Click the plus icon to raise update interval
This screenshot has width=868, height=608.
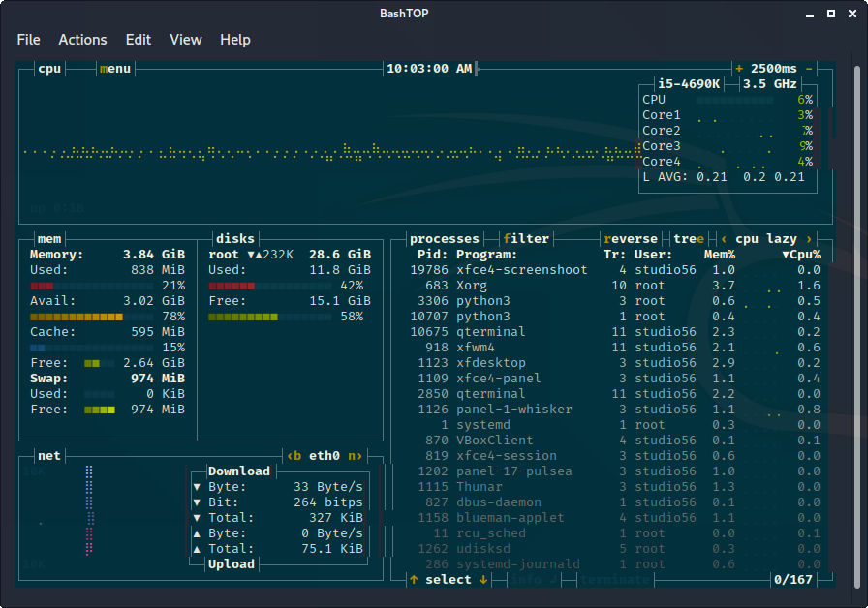click(740, 69)
